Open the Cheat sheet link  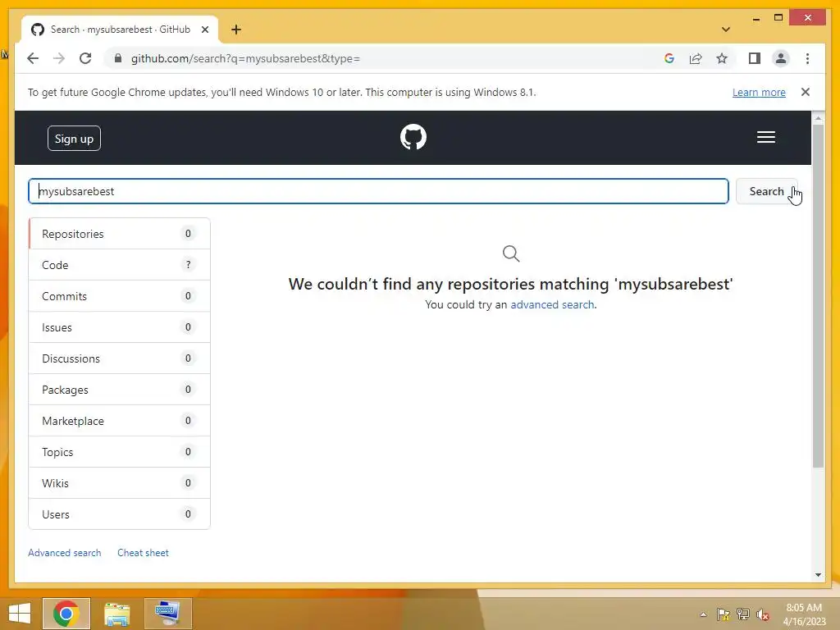click(x=143, y=552)
